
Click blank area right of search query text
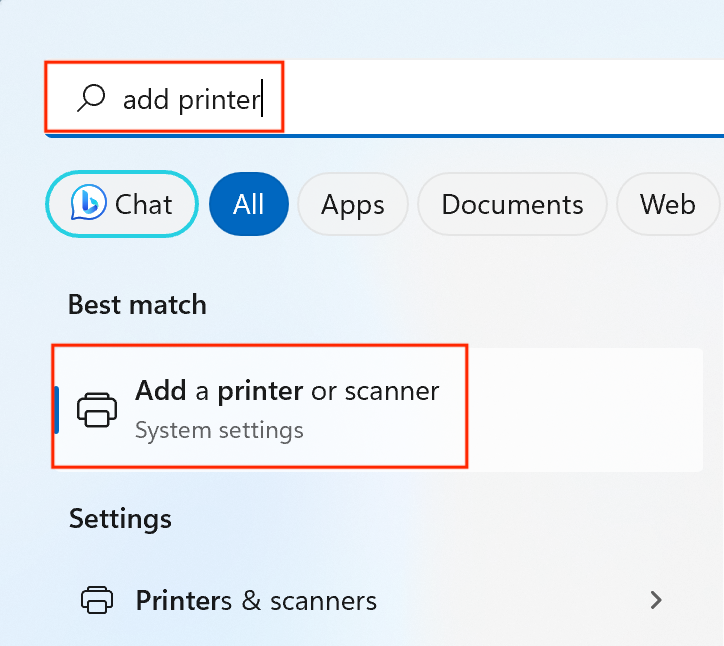pyautogui.click(x=500, y=99)
